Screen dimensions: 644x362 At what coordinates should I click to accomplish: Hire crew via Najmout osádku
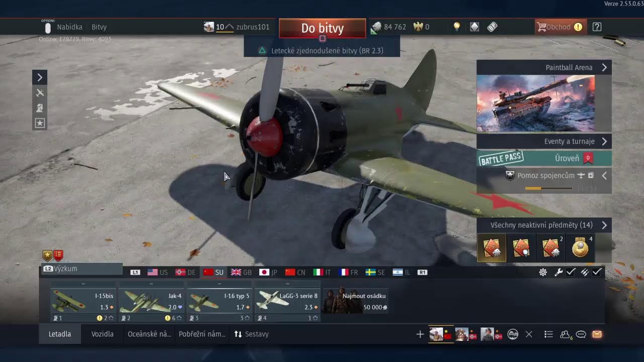[355, 301]
